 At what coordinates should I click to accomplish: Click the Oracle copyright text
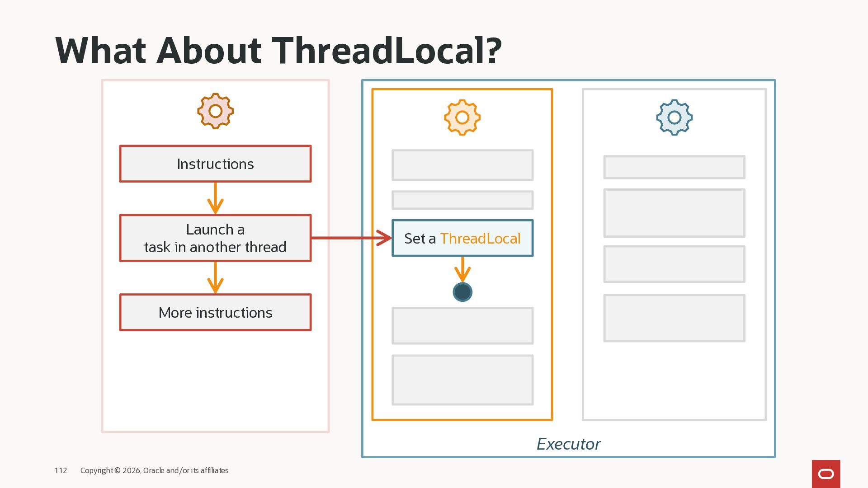tap(154, 470)
